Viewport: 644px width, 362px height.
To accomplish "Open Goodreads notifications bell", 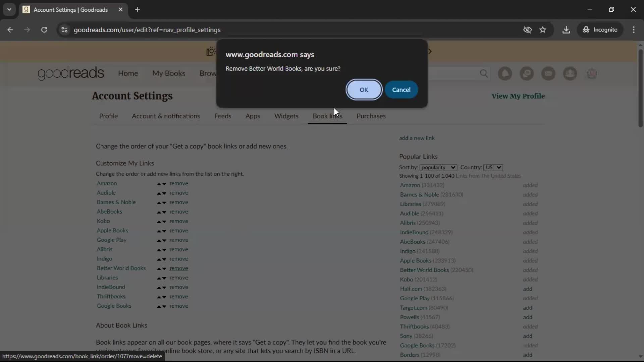I will click(x=505, y=73).
